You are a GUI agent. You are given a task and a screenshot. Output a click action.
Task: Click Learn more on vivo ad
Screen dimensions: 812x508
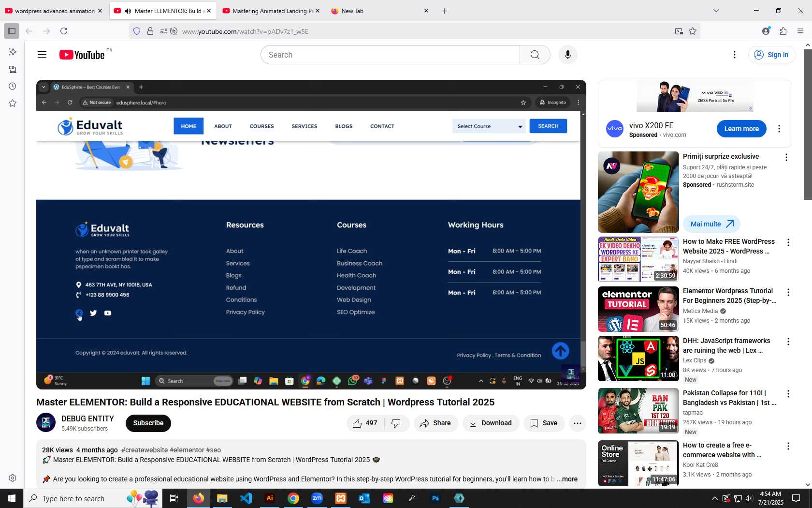741,129
